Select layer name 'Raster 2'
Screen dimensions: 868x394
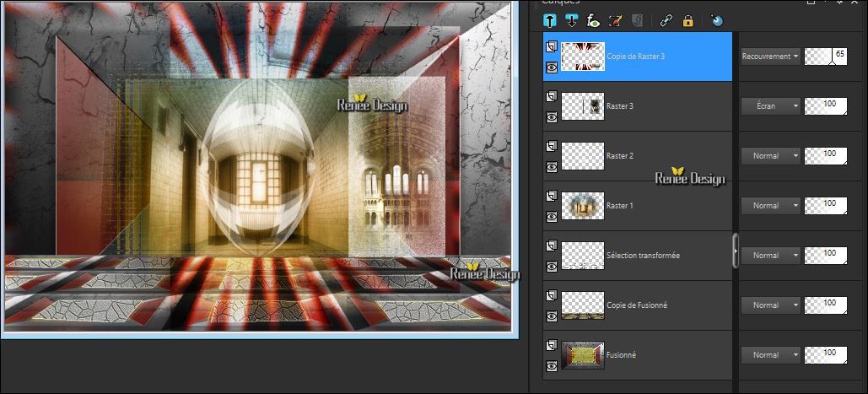click(620, 155)
